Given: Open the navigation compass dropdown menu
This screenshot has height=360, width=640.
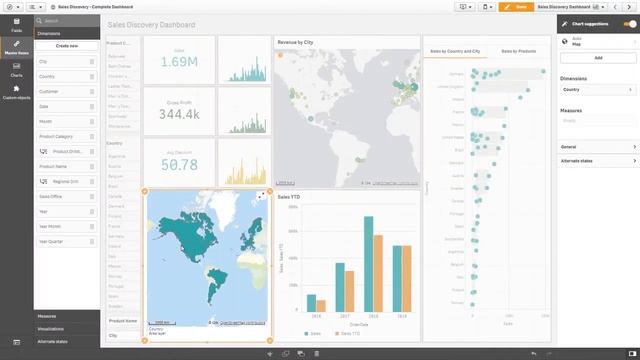Looking at the screenshot, I should click(x=13, y=7).
